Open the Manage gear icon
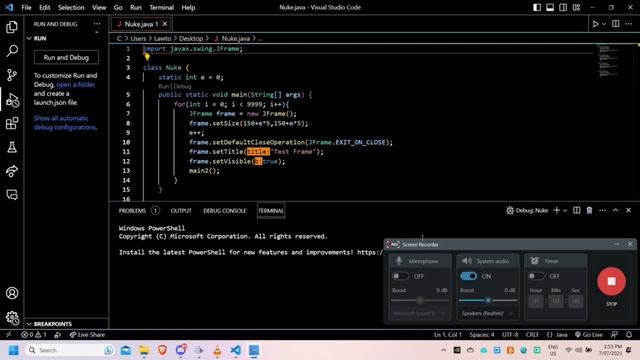 tap(12, 317)
